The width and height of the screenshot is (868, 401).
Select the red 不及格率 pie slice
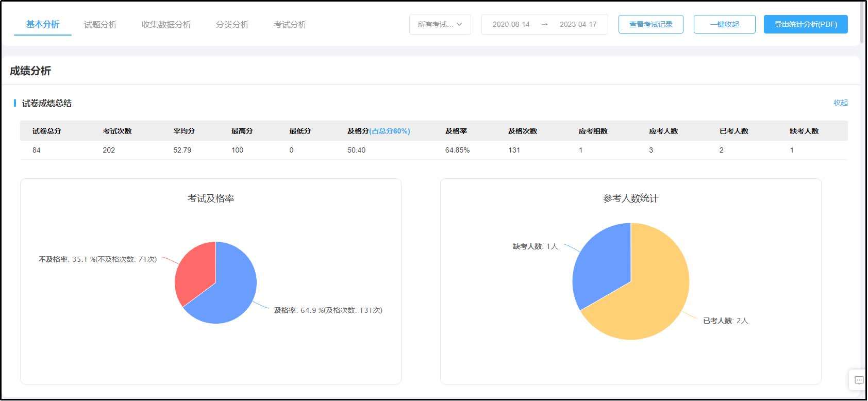tap(193, 271)
